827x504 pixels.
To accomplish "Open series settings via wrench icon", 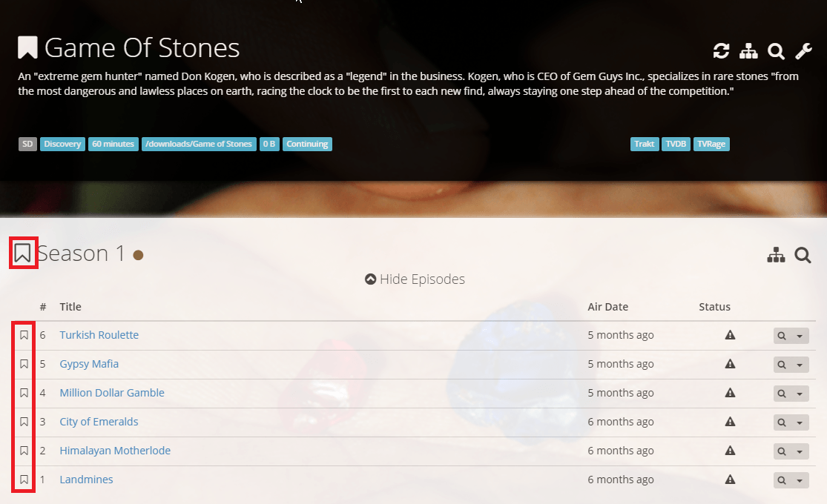I will pos(803,51).
